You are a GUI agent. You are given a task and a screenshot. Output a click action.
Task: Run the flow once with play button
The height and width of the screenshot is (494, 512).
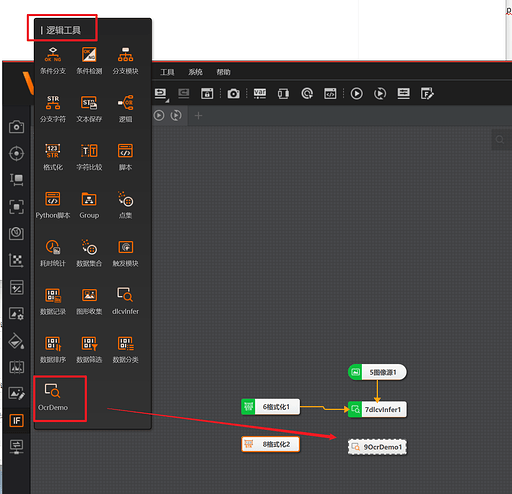(356, 94)
